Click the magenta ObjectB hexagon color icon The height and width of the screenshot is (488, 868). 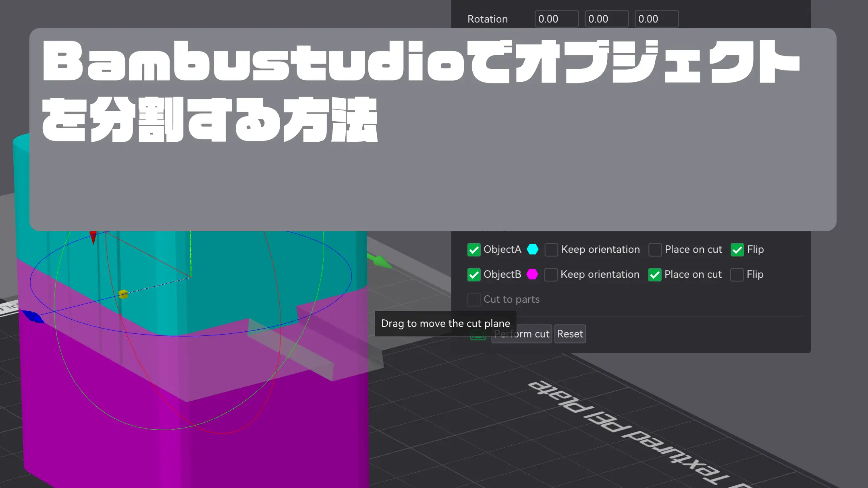[x=532, y=275]
